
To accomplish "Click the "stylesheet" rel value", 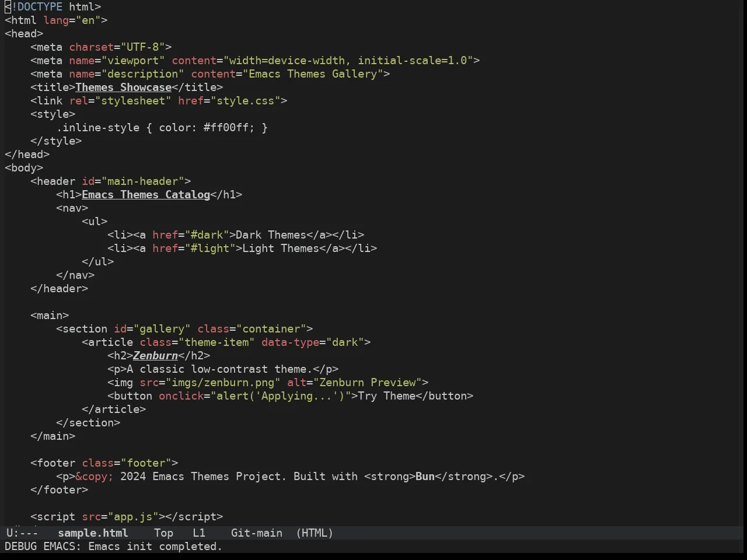I will (133, 101).
